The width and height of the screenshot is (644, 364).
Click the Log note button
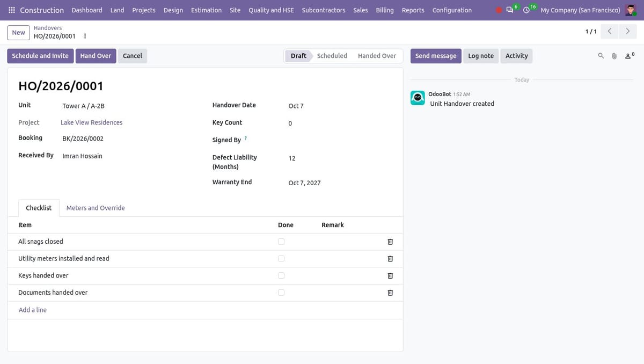point(481,56)
